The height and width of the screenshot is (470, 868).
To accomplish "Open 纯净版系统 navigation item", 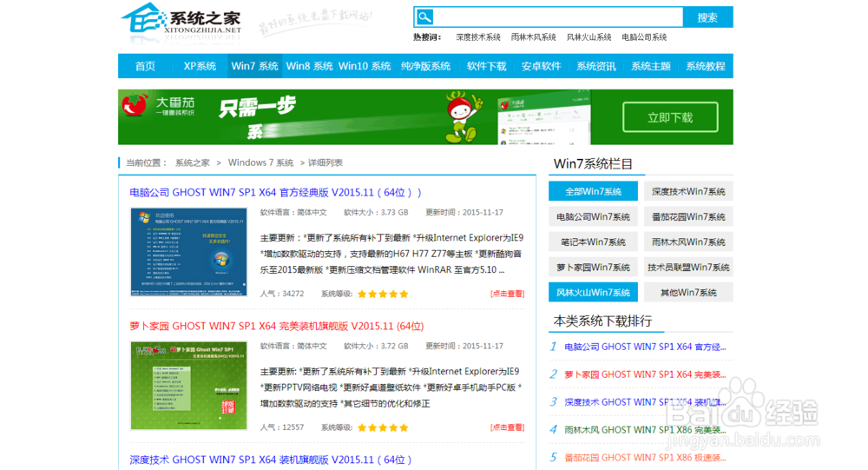I will tap(425, 66).
